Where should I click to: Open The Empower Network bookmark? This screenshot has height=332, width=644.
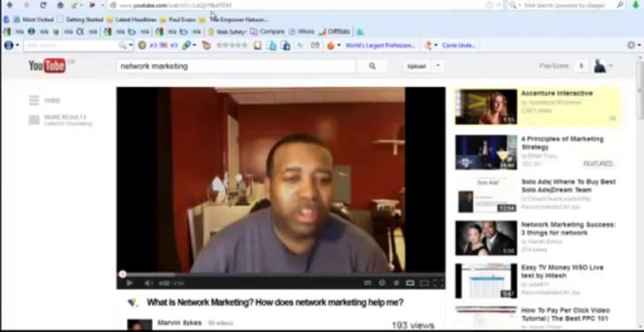[239, 19]
